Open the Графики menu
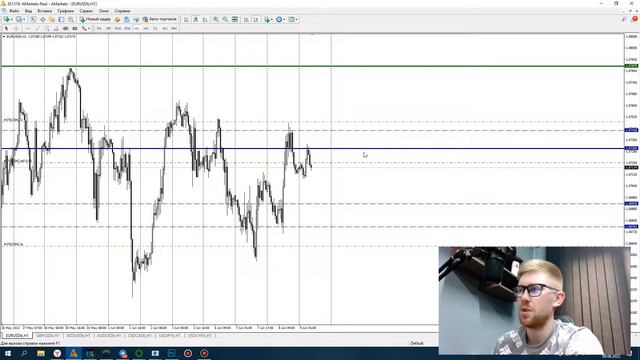 (x=65, y=11)
